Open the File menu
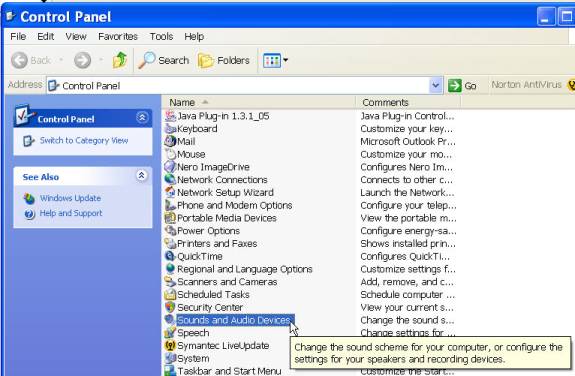Image resolution: width=575 pixels, height=376 pixels. tap(18, 37)
